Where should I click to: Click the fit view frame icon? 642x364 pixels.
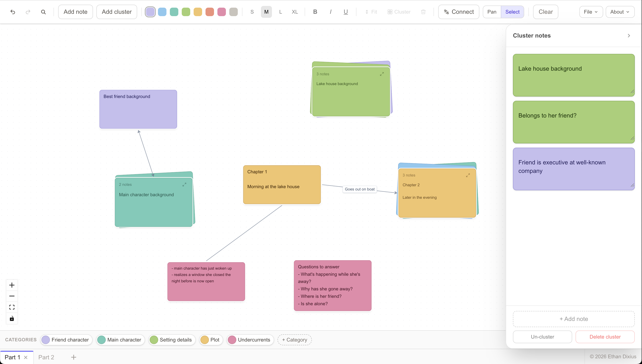pos(12,307)
